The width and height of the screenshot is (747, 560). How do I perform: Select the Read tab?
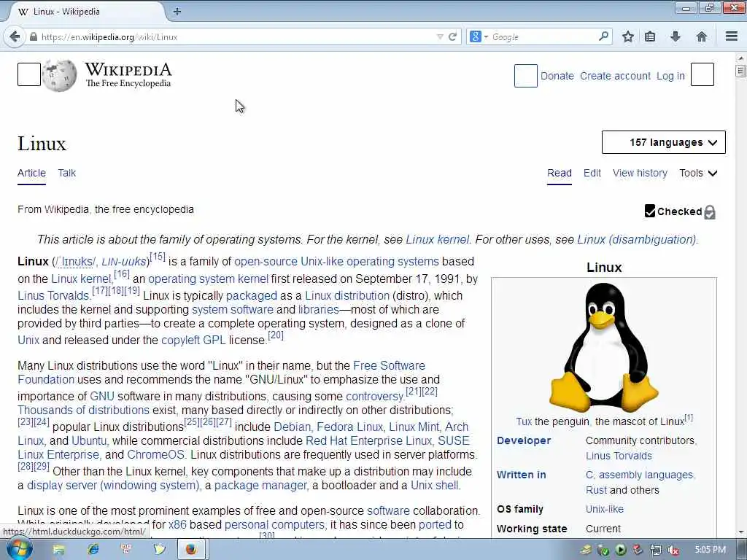(x=560, y=173)
